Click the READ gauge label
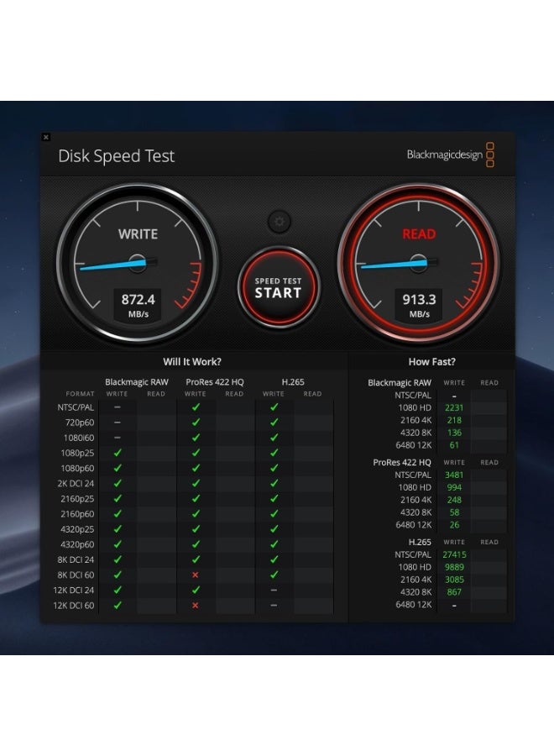554x756 pixels. point(419,234)
